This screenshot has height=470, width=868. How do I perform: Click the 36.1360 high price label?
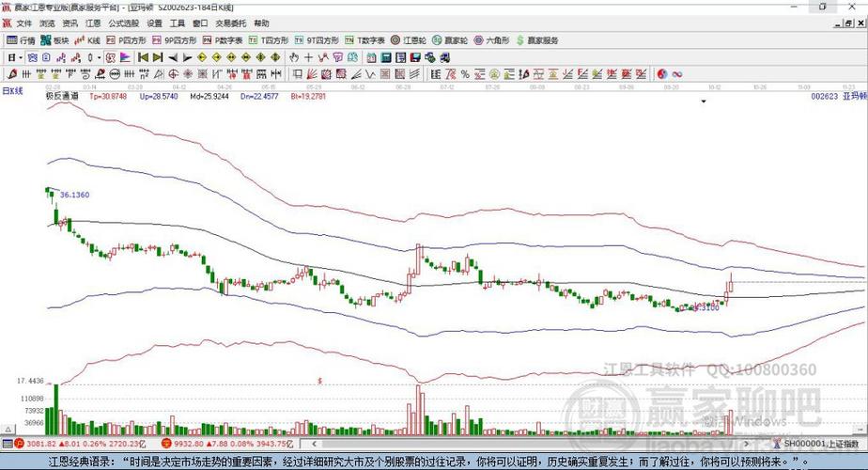tap(75, 195)
